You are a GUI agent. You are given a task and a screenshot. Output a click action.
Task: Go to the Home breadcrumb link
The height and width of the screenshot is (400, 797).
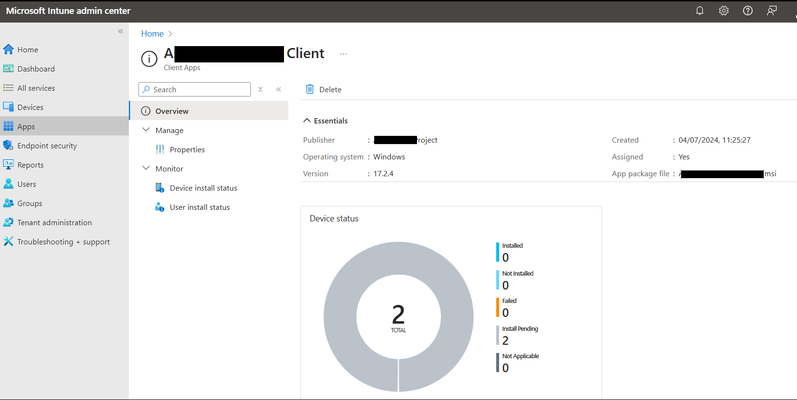pyautogui.click(x=152, y=34)
